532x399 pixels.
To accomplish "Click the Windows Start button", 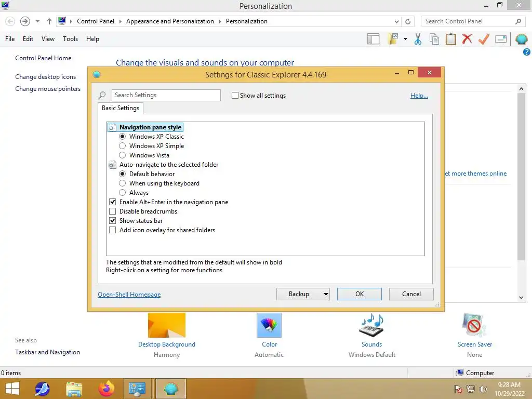I will 12,389.
